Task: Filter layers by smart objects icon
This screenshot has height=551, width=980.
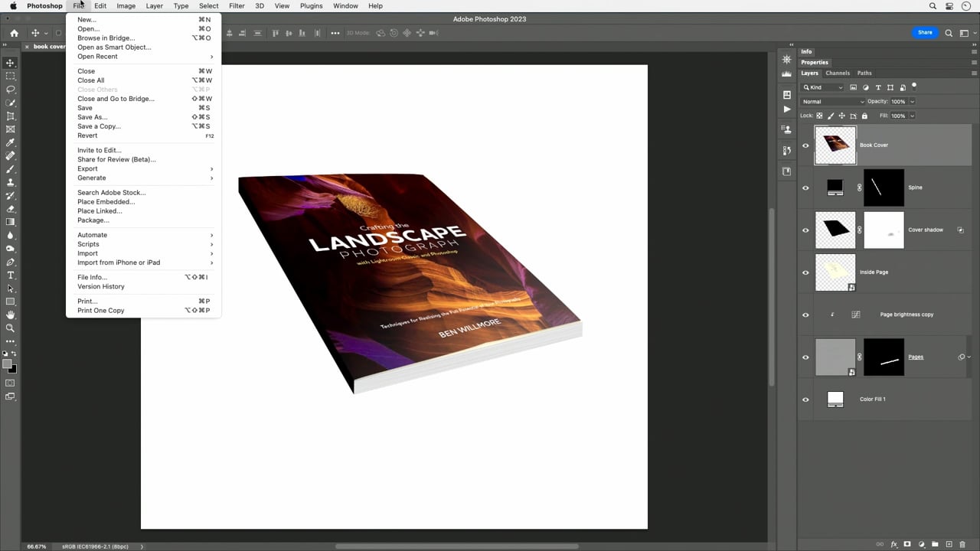Action: (903, 87)
